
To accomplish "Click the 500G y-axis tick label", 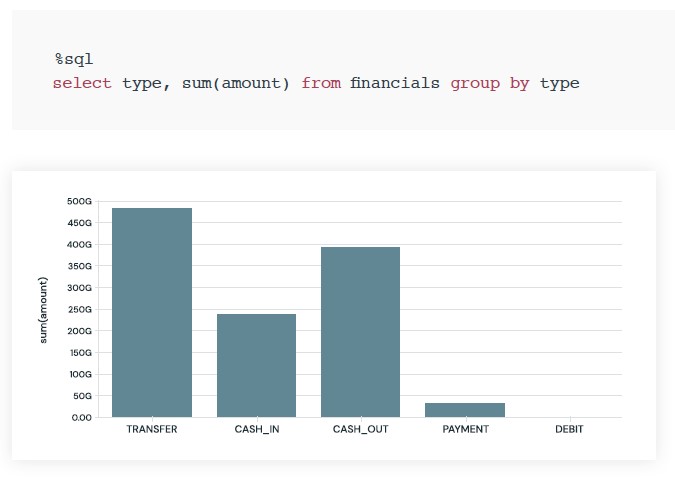I will 80,202.
